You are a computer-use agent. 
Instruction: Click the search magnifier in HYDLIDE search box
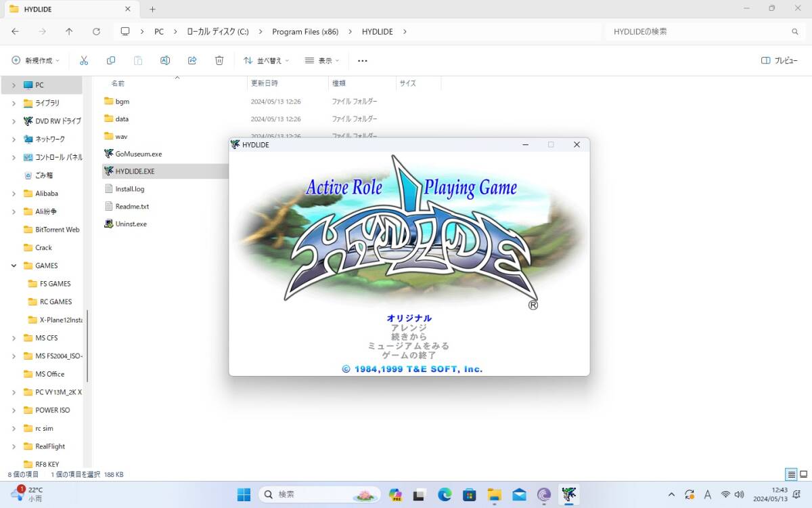click(795, 32)
